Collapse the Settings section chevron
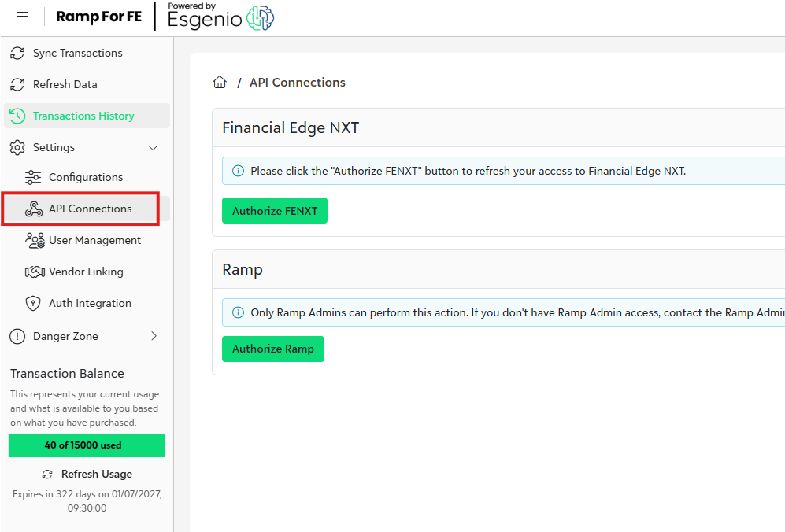 (x=154, y=148)
